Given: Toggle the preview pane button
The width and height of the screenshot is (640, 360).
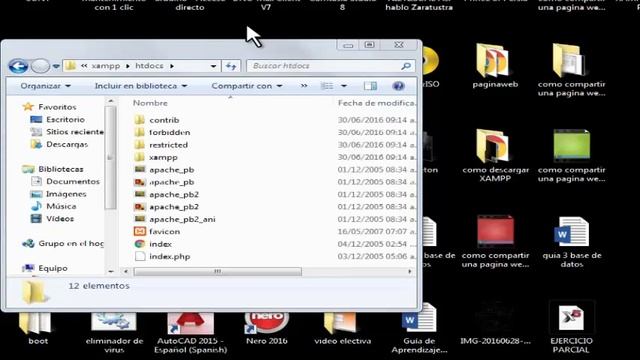Looking at the screenshot, I should (371, 86).
